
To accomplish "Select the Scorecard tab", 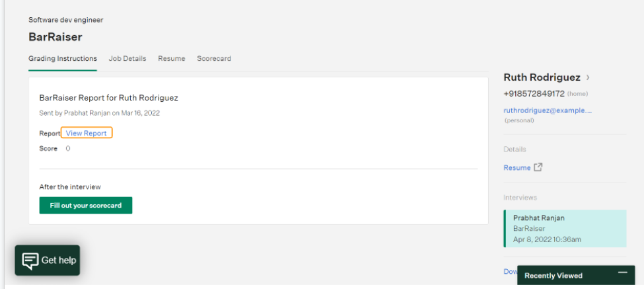I will click(214, 58).
